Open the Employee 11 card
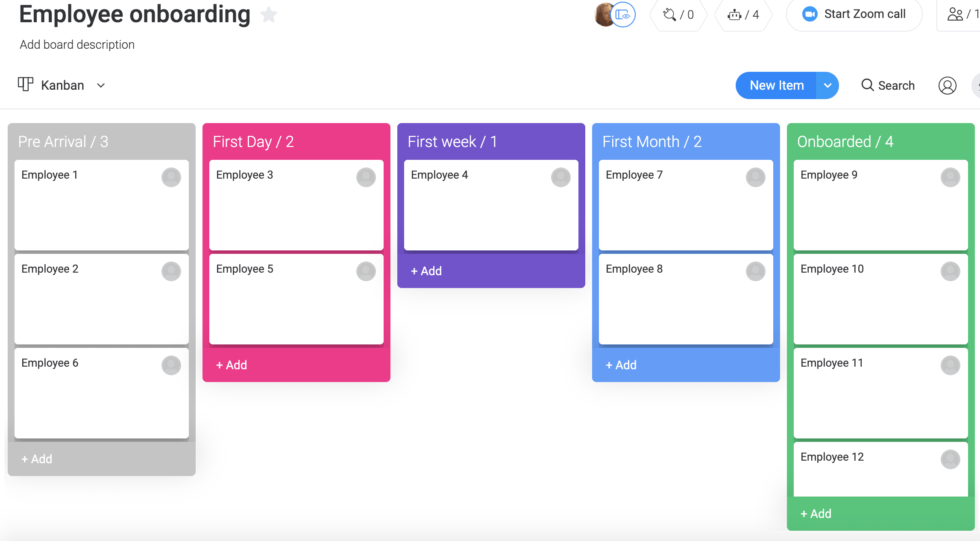The image size is (980, 541). pos(881,393)
